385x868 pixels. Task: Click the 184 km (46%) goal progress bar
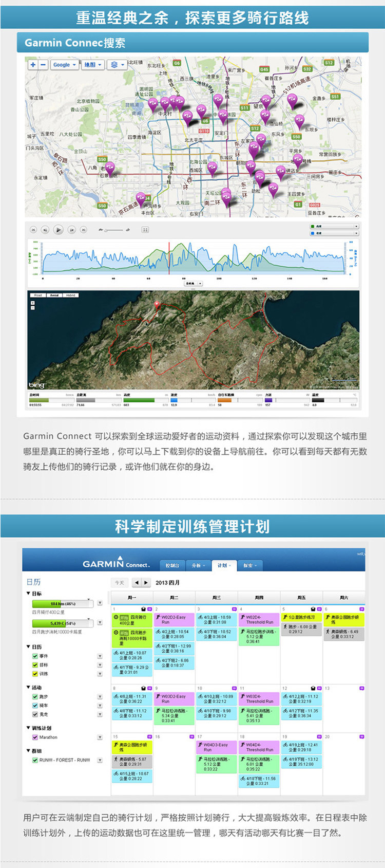pyautogui.click(x=63, y=603)
